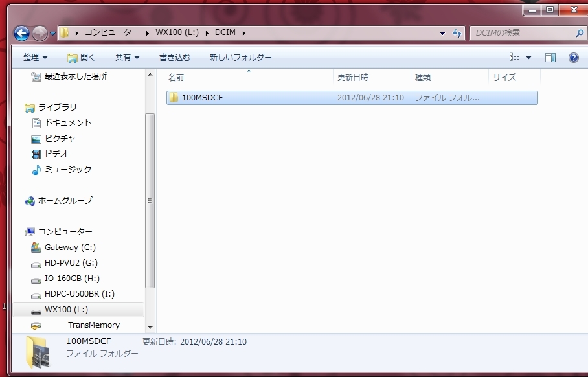Select DCIM in the address path
Screen dimensions: 588x377
coord(225,32)
